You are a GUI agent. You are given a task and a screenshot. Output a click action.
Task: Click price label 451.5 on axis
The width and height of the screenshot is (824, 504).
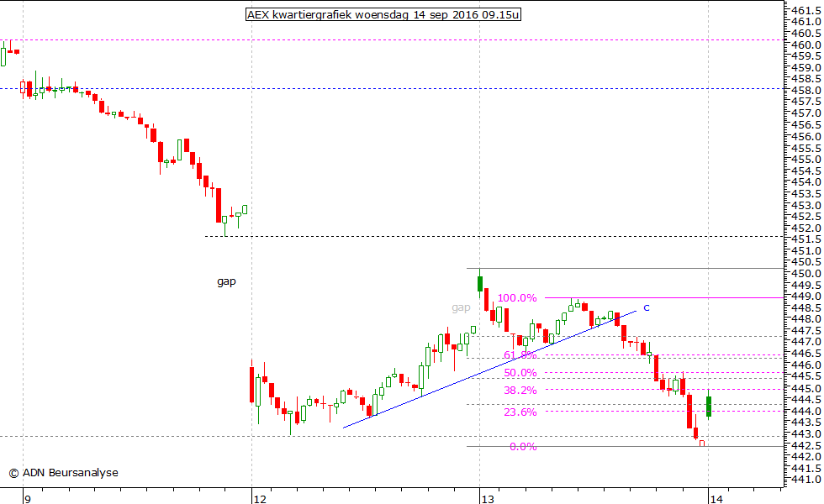(806, 239)
